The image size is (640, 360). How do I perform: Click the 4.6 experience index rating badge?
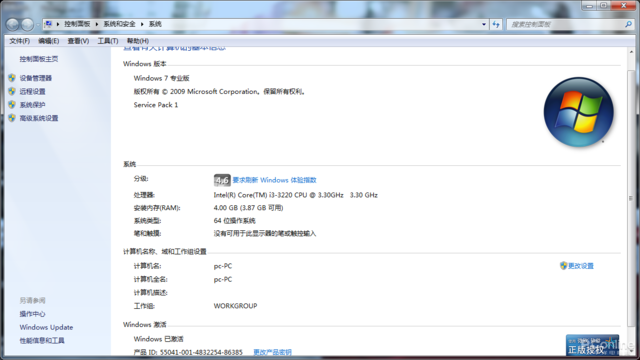222,180
